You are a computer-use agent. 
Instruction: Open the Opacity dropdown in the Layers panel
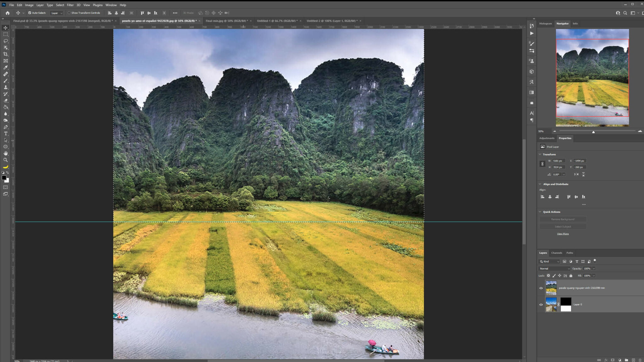(593, 269)
